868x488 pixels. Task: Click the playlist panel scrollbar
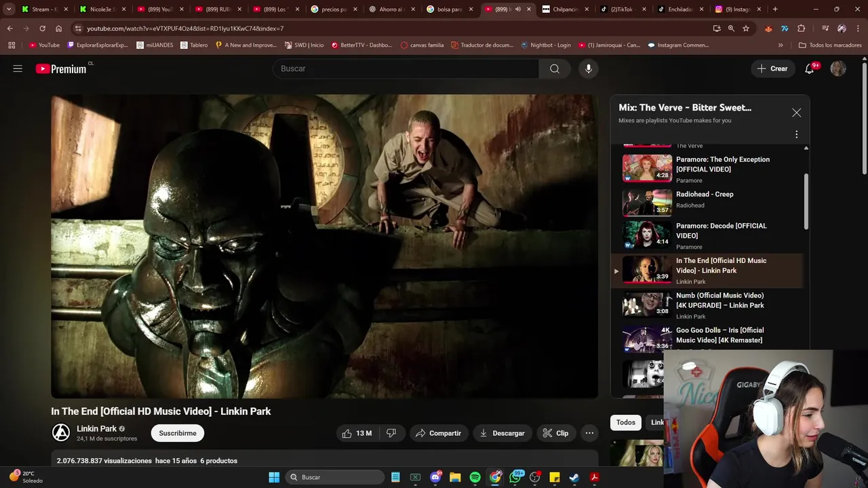(806, 201)
